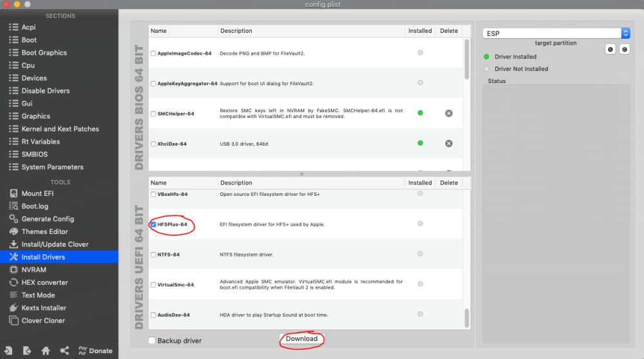Check the AppleKeyAggregator-64 driver

pos(153,84)
